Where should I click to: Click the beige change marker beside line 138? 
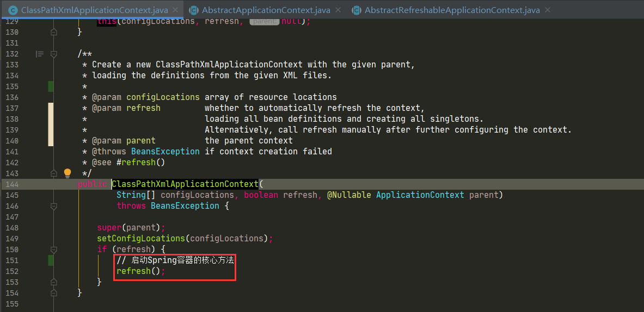51,124
